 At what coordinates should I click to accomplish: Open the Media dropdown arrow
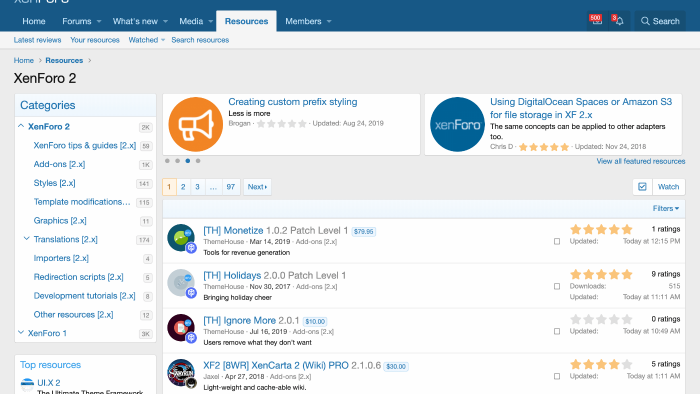(211, 21)
